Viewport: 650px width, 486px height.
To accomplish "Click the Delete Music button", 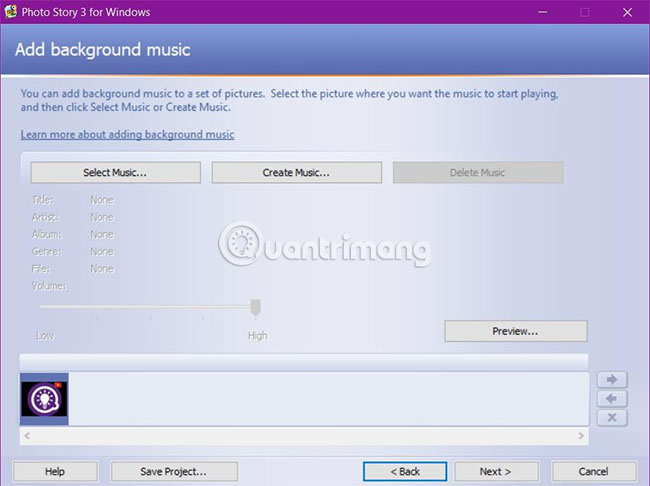I will 478,173.
